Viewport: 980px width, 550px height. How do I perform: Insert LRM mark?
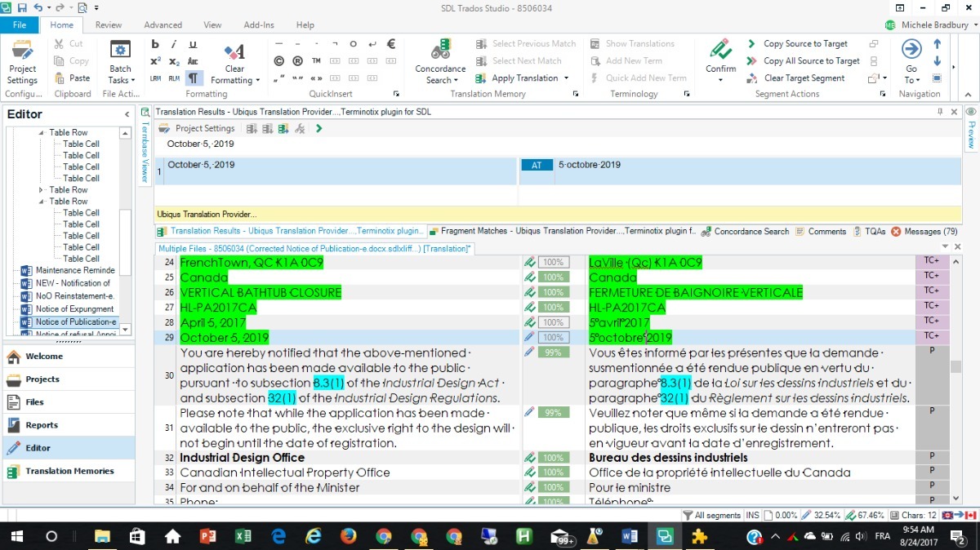tap(155, 78)
